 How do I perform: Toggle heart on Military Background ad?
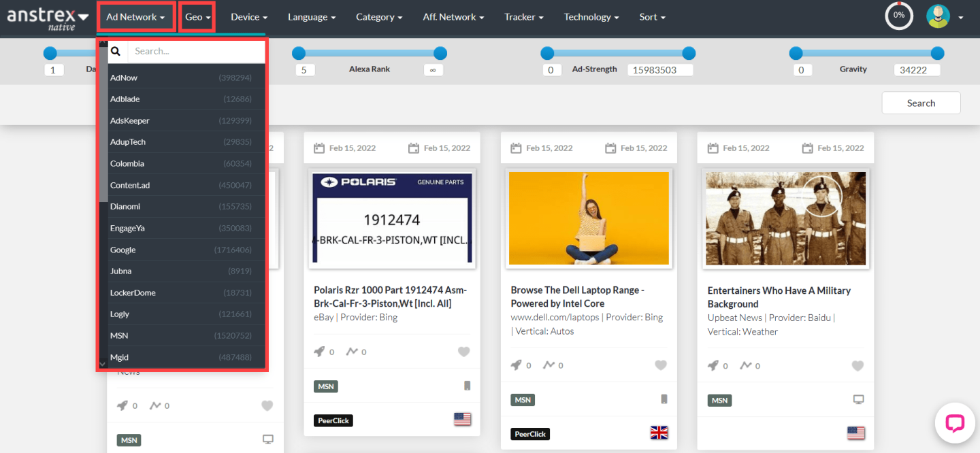click(x=857, y=366)
